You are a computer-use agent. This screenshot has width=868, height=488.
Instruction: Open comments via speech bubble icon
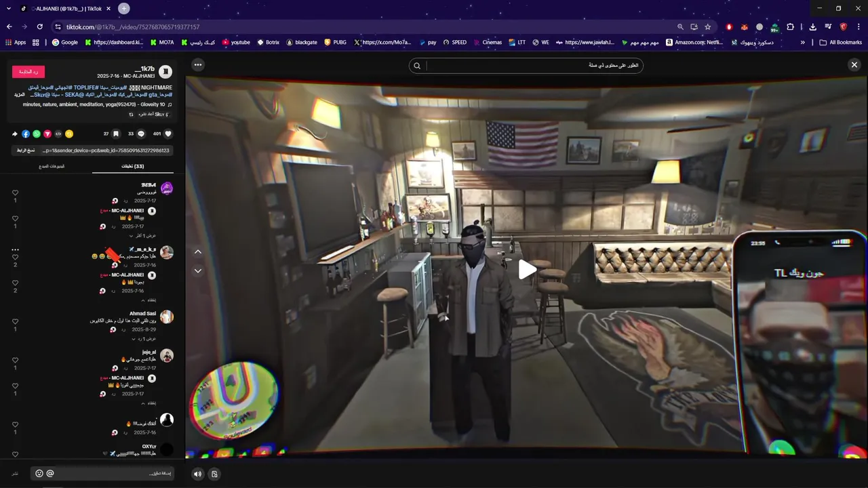[141, 134]
